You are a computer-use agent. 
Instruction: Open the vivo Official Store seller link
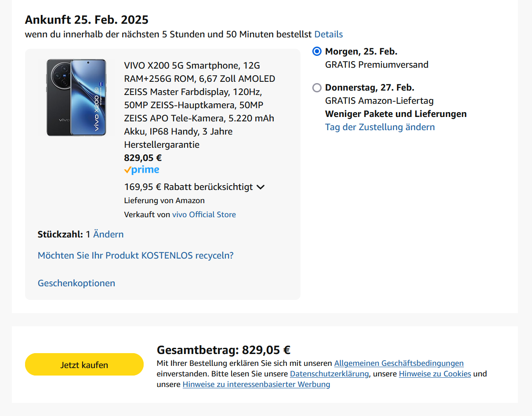pos(204,215)
